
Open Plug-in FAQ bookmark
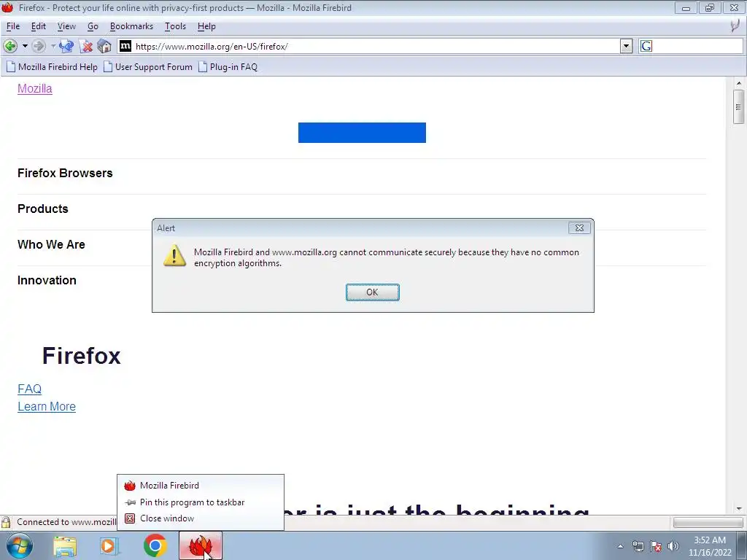(x=228, y=66)
